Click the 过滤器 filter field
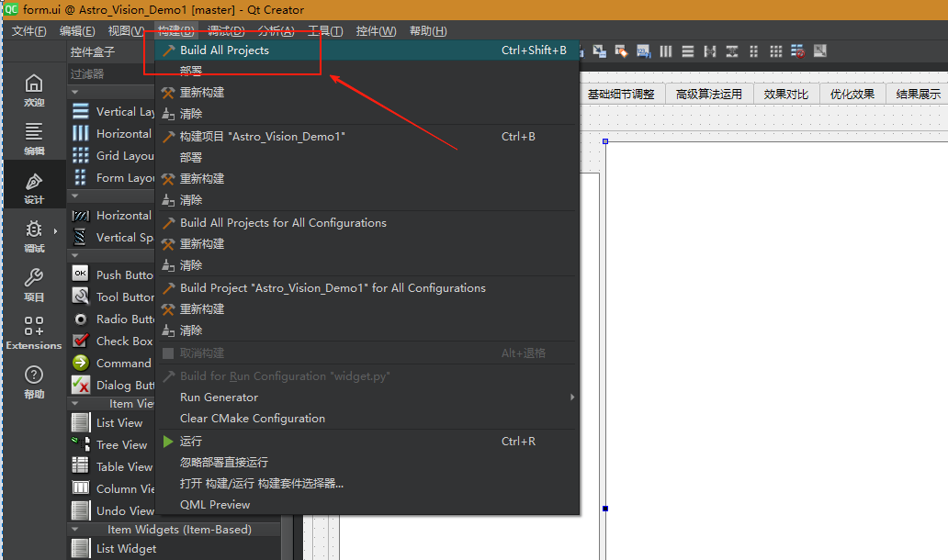The width and height of the screenshot is (948, 560). coord(112,73)
